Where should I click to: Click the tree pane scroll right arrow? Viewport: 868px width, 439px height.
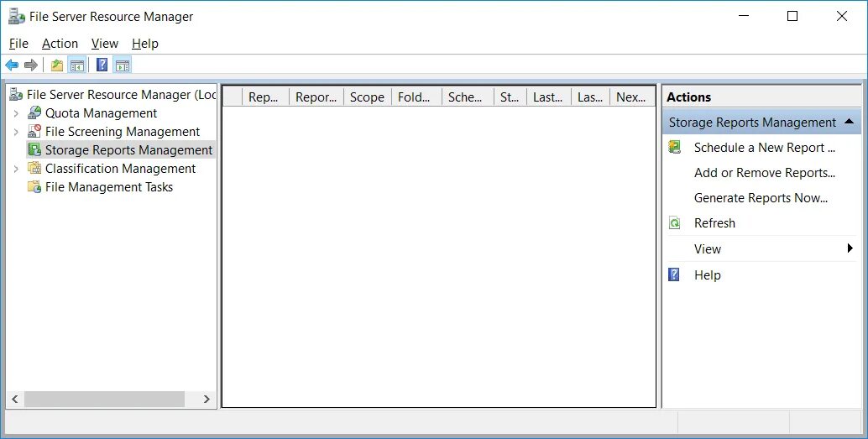point(207,400)
